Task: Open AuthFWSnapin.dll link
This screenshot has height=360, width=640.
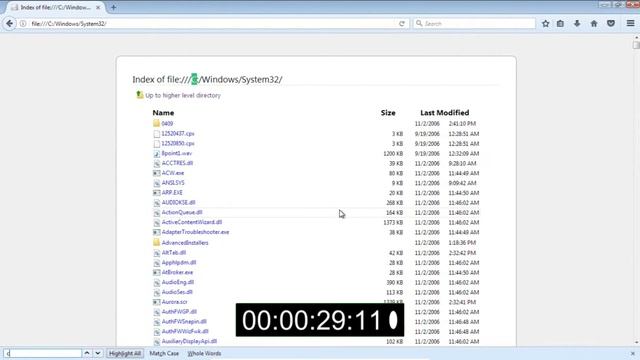Action: click(184, 322)
